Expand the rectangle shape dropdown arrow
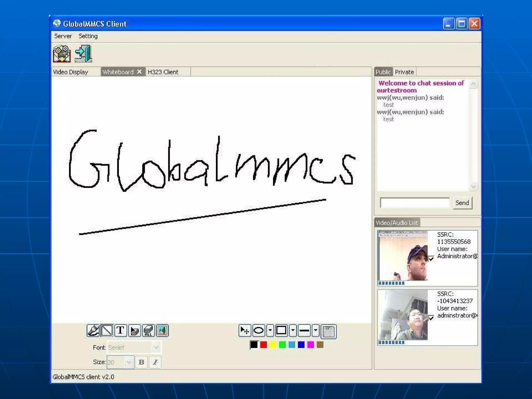This screenshot has height=399, width=532. [x=293, y=331]
